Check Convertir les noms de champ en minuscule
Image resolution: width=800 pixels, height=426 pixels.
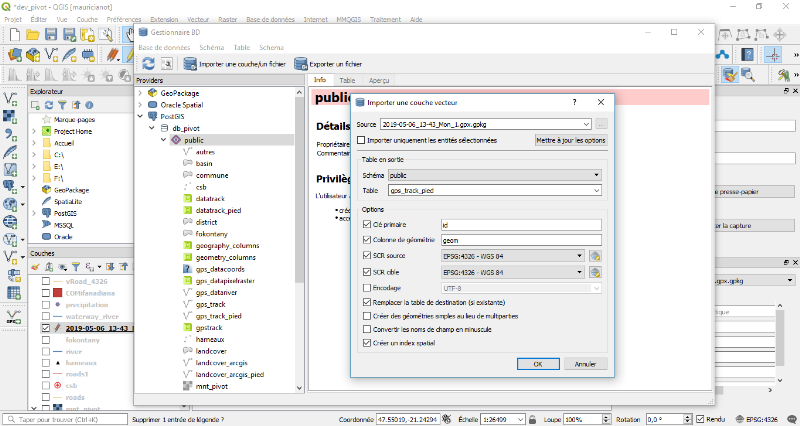pos(366,329)
